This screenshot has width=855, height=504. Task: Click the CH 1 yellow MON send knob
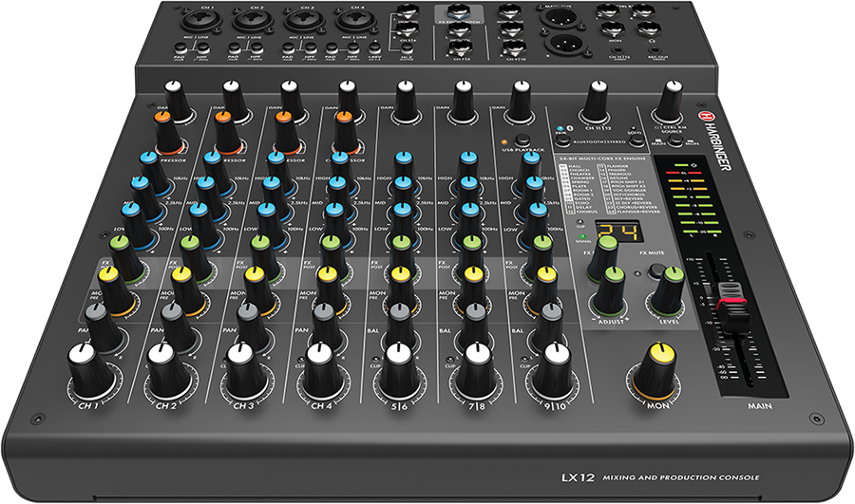pyautogui.click(x=116, y=291)
